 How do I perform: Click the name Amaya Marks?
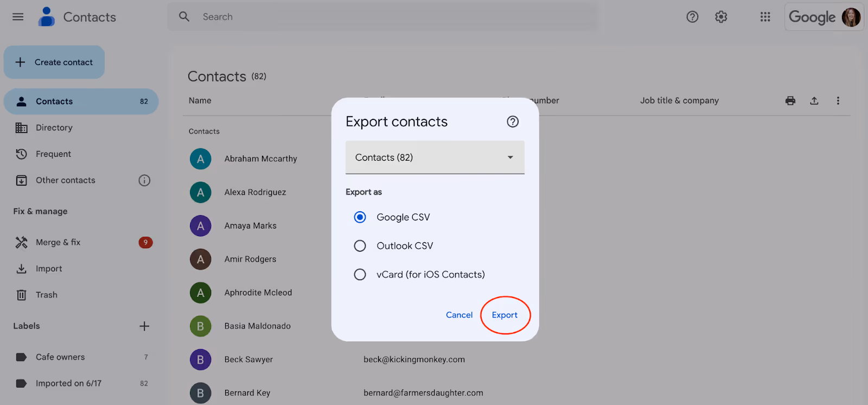pyautogui.click(x=251, y=226)
